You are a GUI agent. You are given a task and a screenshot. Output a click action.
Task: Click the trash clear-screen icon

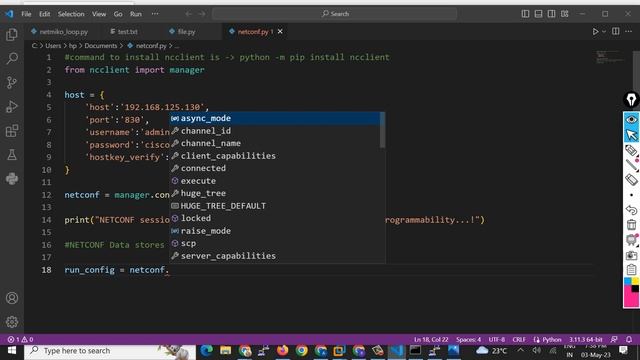click(x=631, y=224)
